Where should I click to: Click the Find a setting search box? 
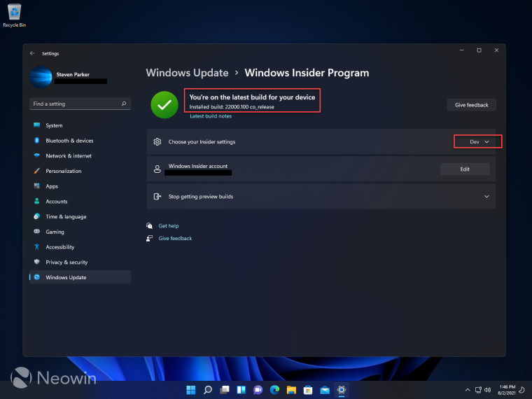(80, 104)
